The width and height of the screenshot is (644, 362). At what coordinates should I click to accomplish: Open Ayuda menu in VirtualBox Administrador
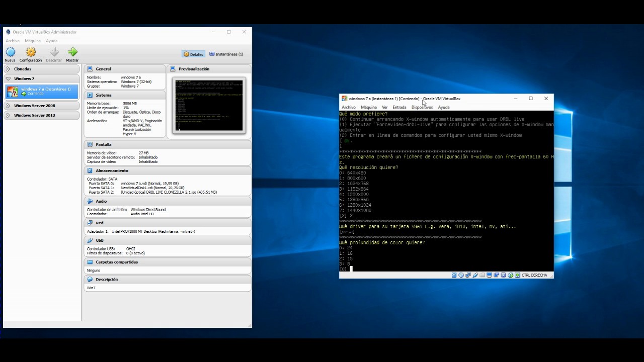pyautogui.click(x=52, y=41)
